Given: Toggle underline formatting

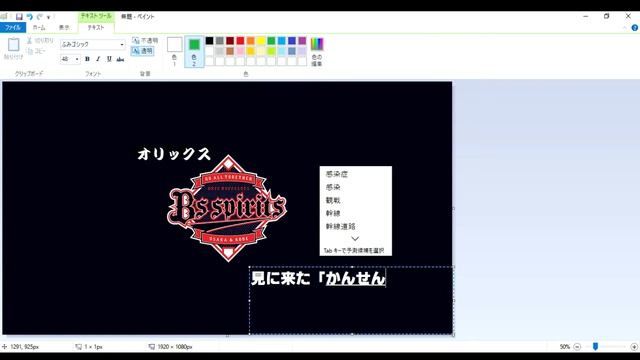Looking at the screenshot, I should tap(109, 59).
